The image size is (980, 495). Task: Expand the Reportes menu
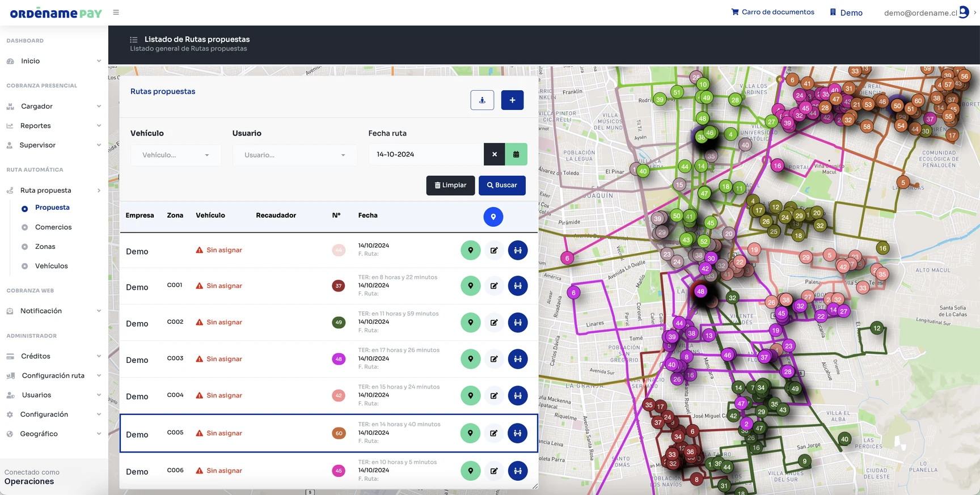coord(54,126)
